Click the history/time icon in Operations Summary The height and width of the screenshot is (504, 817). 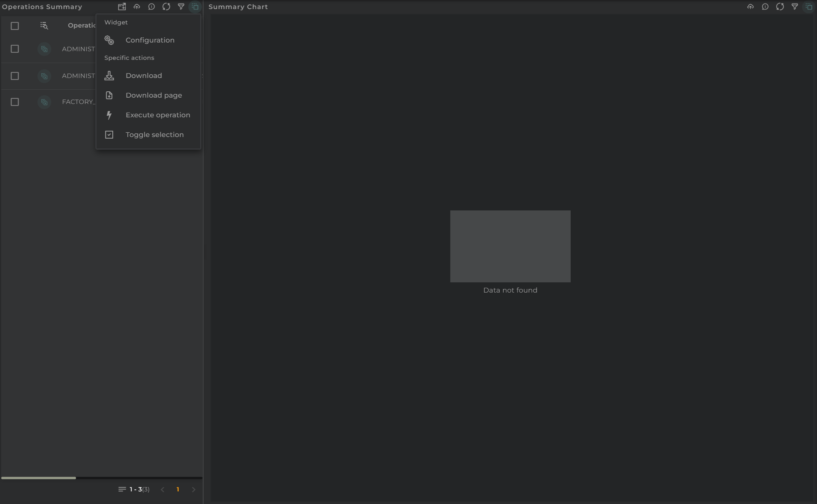pos(152,6)
